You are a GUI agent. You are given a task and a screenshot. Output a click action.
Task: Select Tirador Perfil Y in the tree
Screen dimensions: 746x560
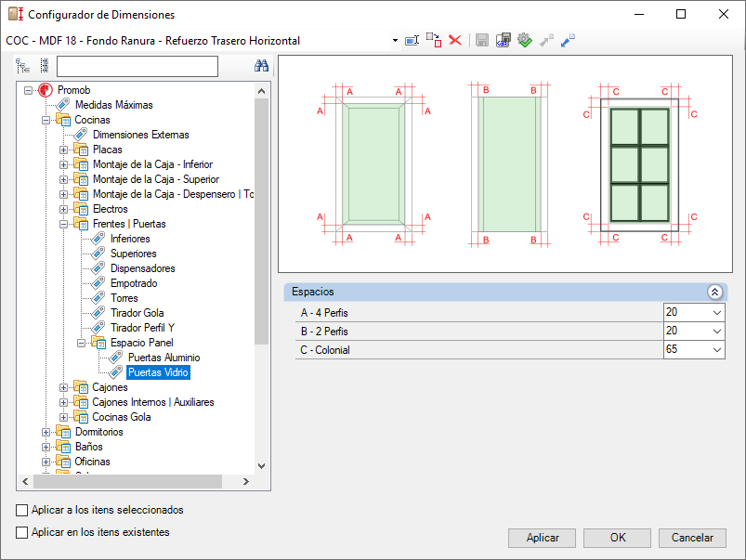[142, 327]
